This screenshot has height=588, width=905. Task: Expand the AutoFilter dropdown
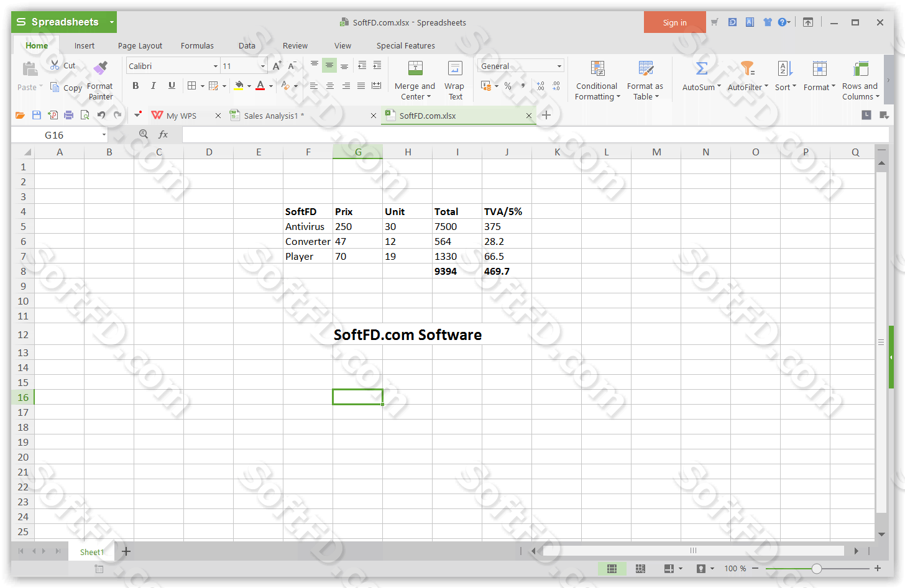tap(766, 87)
